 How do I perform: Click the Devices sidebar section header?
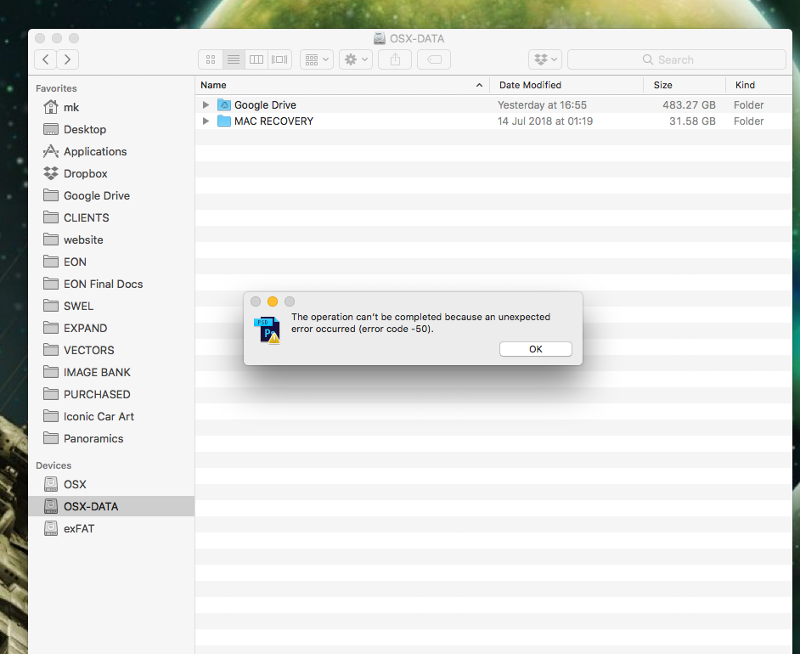click(54, 466)
